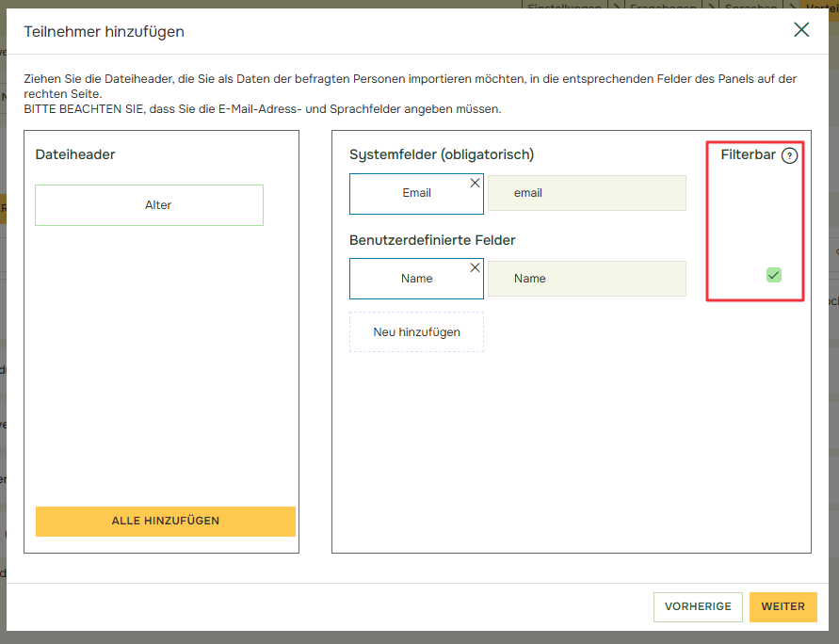This screenshot has width=839, height=644.
Task: Click the Dateiheader heading
Action: (75, 154)
